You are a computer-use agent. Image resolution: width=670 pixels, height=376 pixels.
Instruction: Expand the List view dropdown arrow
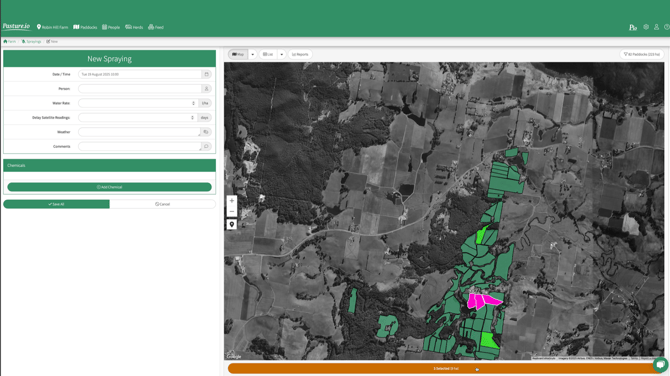click(282, 54)
